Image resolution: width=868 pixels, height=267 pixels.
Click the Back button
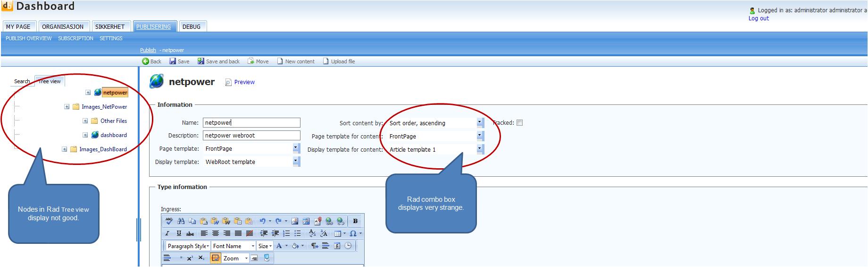[152, 61]
